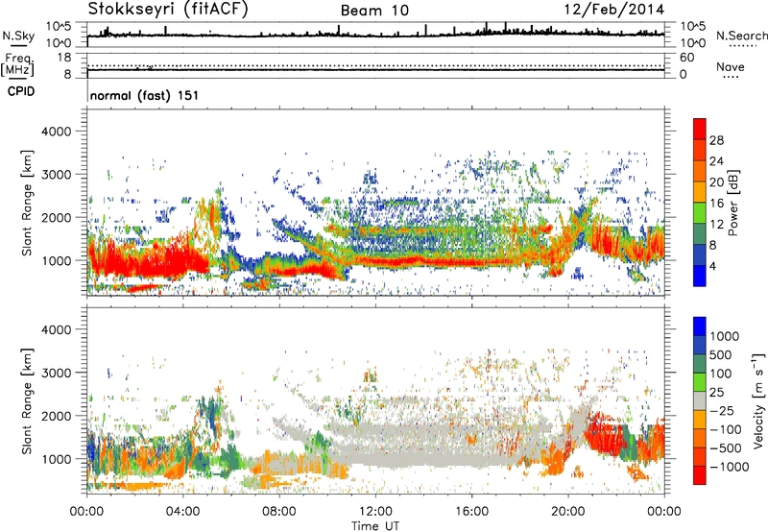768x532 pixels.
Task: Click the date '12/Feb/2014'
Action: 614,10
